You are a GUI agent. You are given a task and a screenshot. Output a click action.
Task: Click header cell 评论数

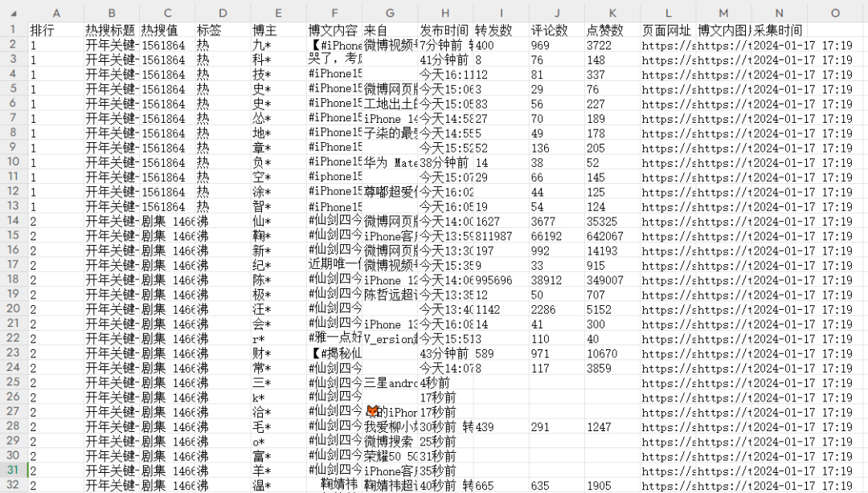click(x=557, y=30)
